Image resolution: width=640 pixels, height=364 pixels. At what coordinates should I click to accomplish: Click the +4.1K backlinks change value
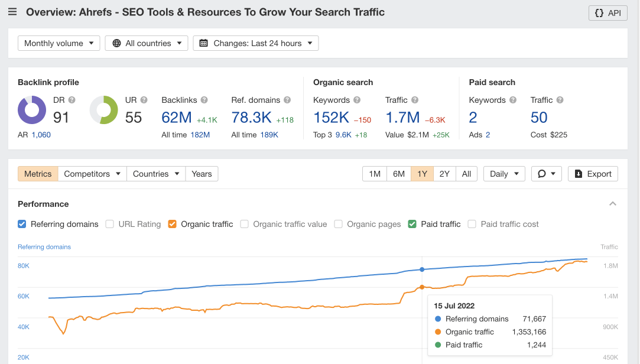(x=207, y=120)
